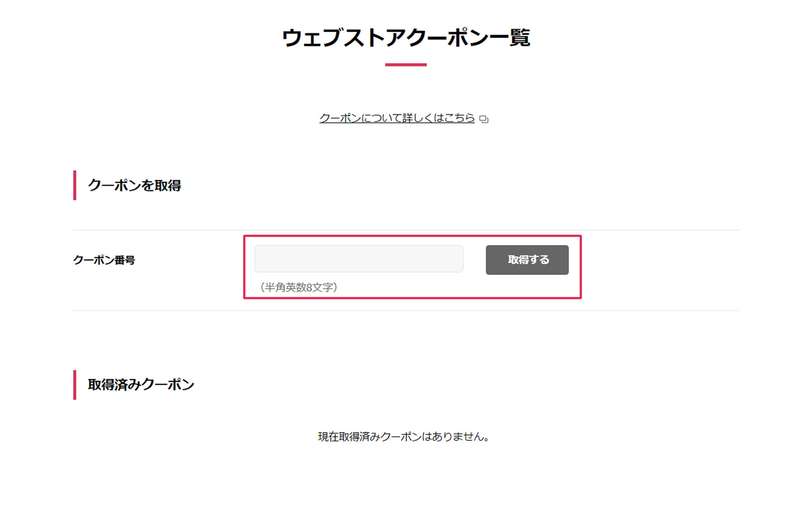
Task: Click the new-window icon after こちら
Action: pyautogui.click(x=484, y=119)
